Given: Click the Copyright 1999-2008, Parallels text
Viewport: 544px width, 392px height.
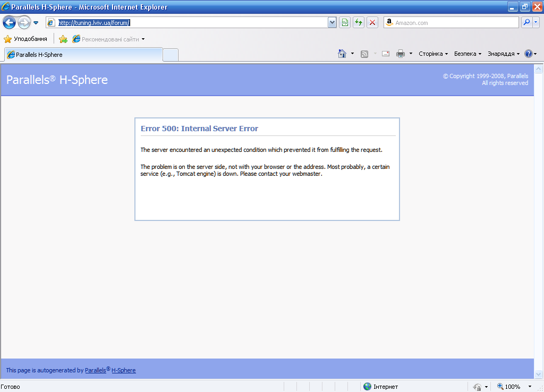Looking at the screenshot, I should pyautogui.click(x=486, y=76).
